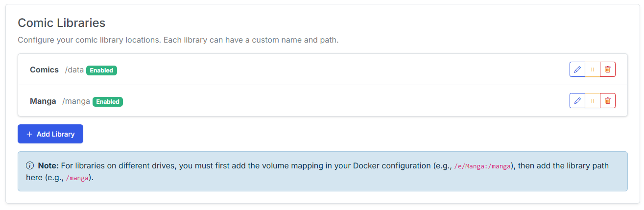Select the Manga library name

coord(43,101)
